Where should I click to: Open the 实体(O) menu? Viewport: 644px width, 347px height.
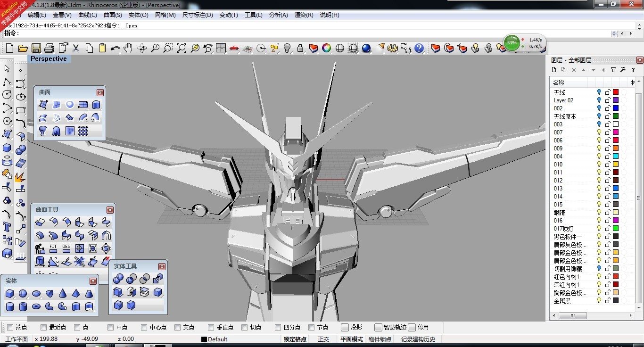coord(138,15)
